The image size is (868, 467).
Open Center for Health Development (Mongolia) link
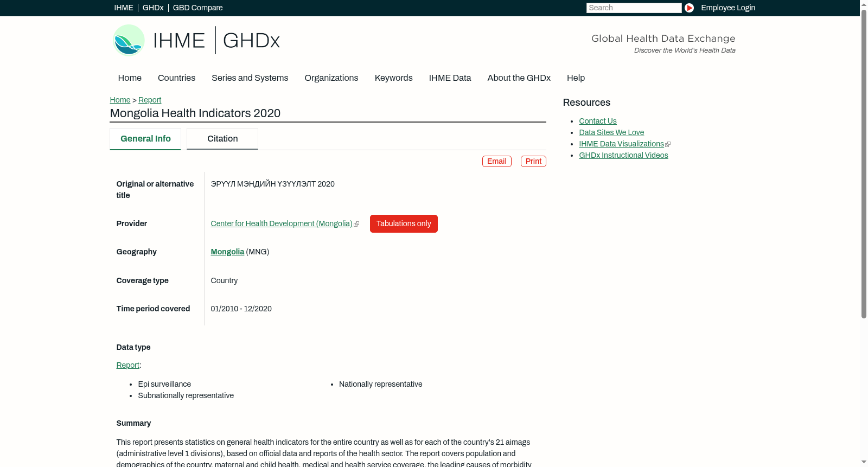[282, 223]
